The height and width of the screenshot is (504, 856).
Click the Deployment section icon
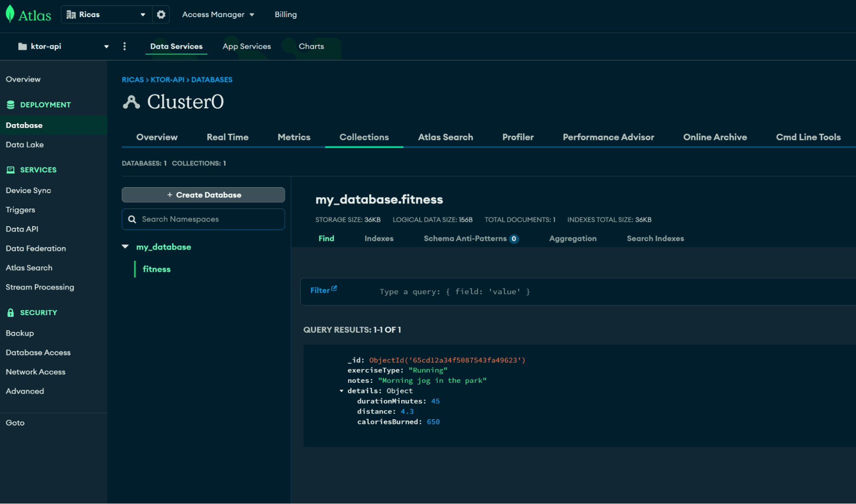[10, 104]
